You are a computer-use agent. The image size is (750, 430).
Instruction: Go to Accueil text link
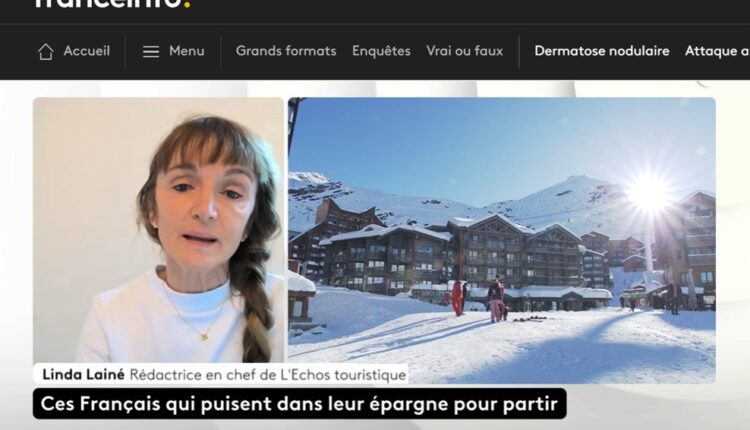[x=87, y=51]
